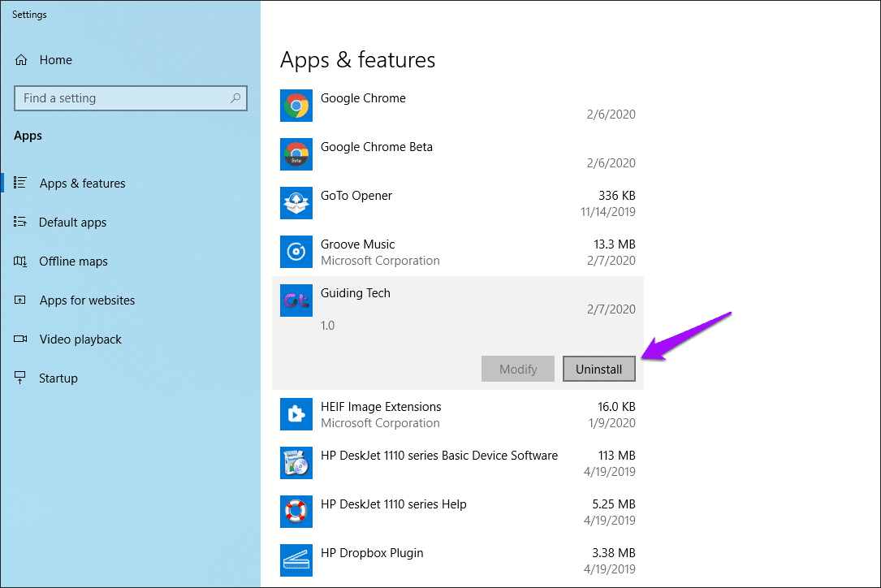Click the Startup sidebar icon
Image resolution: width=881 pixels, height=588 pixels.
(x=20, y=378)
